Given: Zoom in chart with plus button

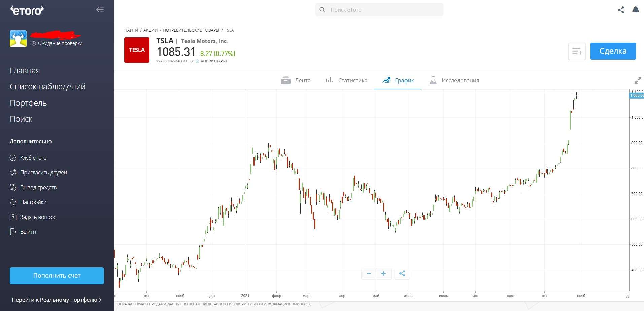Looking at the screenshot, I should click(x=383, y=273).
